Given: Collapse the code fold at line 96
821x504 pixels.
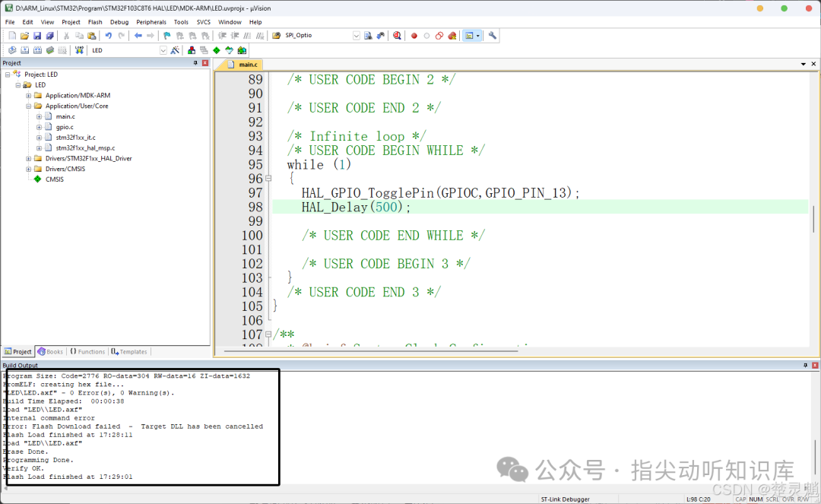Looking at the screenshot, I should [x=268, y=179].
